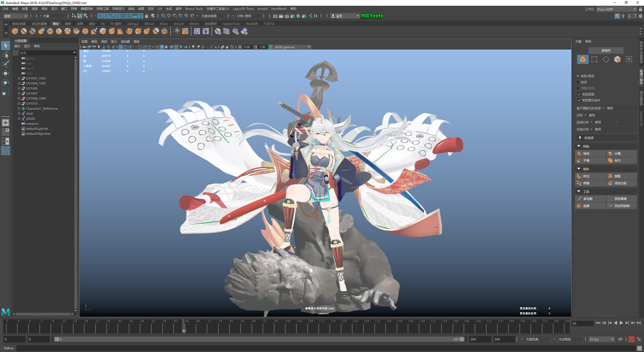
Task: Switch to the Arnold shelf tab
Action: [179, 24]
